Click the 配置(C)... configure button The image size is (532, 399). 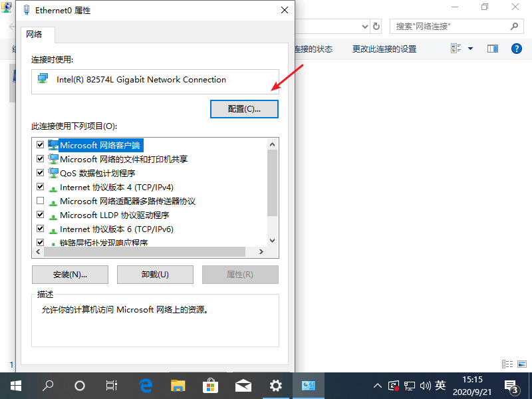tap(244, 109)
